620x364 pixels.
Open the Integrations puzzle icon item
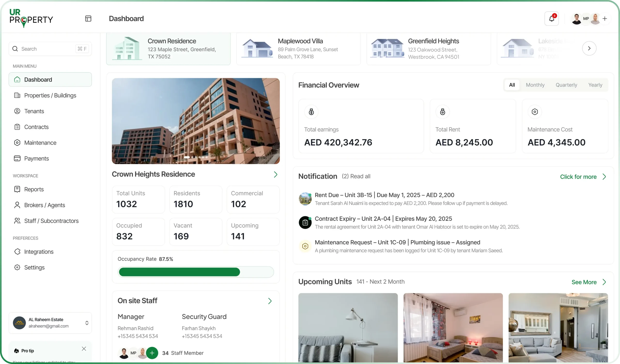point(17,252)
